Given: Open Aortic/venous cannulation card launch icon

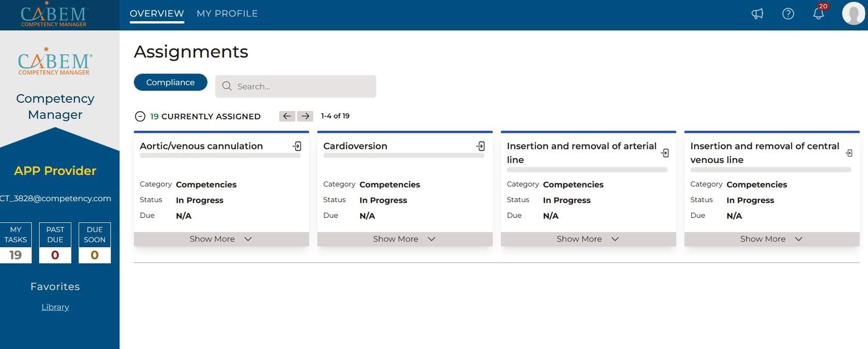Looking at the screenshot, I should pos(297,146).
